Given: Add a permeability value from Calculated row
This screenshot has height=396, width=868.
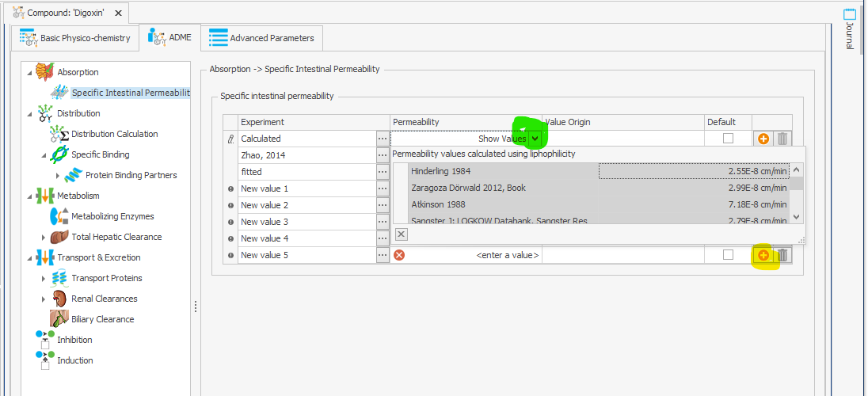Looking at the screenshot, I should (x=763, y=139).
